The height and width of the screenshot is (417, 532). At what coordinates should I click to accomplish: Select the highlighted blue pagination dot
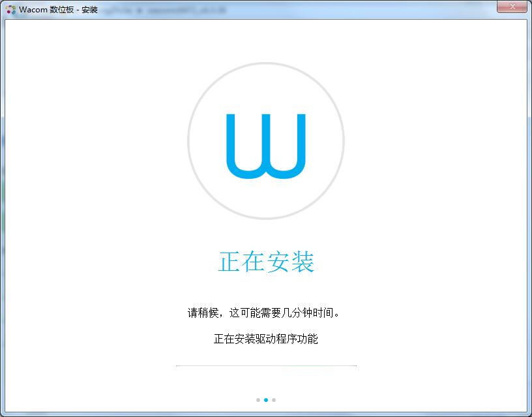click(267, 399)
